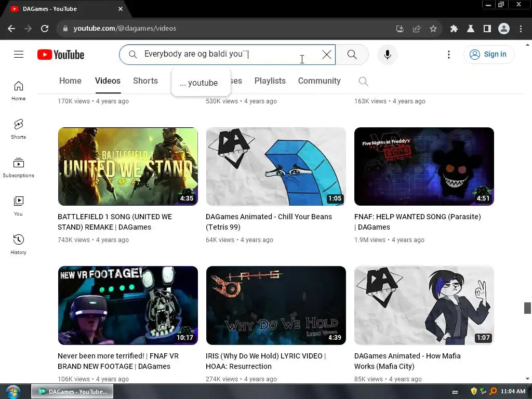The height and width of the screenshot is (399, 532).
Task: Click title BATTLEFIELD 1 SONG (UNITED WE STAND) REMAKE
Action: coord(115,222)
